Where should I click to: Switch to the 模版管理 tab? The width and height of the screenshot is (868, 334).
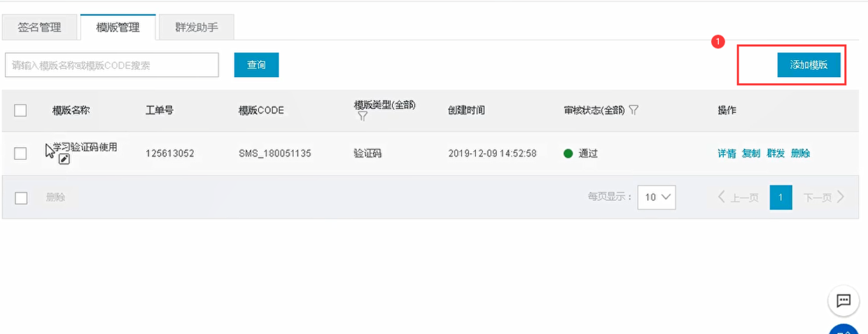pyautogui.click(x=118, y=27)
